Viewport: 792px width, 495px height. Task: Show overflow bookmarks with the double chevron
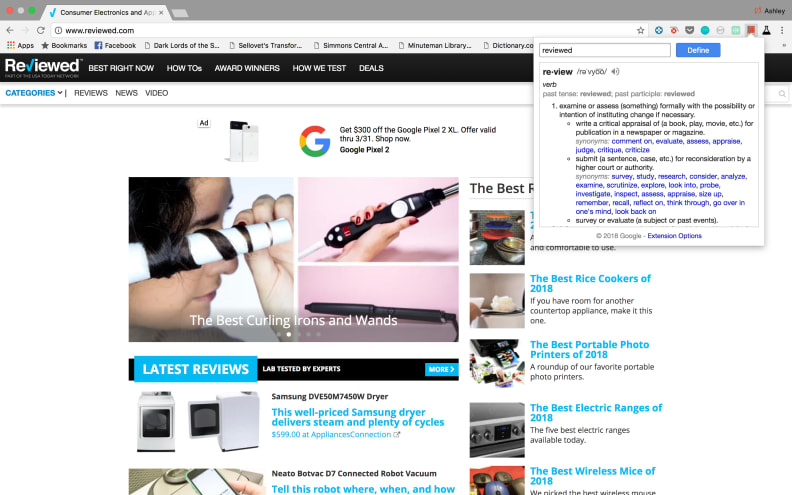click(784, 45)
